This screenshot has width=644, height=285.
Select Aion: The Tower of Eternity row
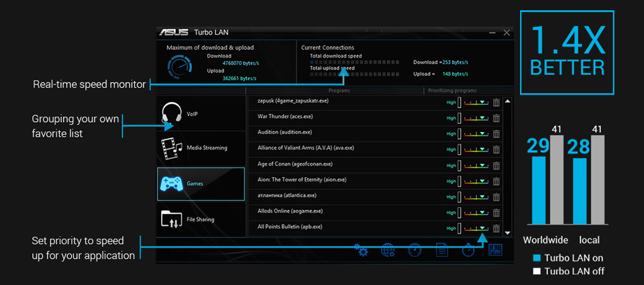[376, 181]
